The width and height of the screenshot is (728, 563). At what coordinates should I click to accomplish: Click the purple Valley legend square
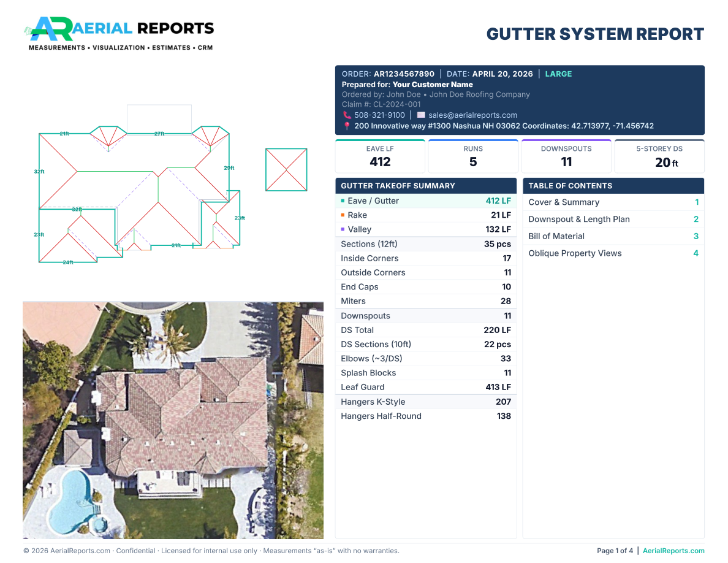343,229
